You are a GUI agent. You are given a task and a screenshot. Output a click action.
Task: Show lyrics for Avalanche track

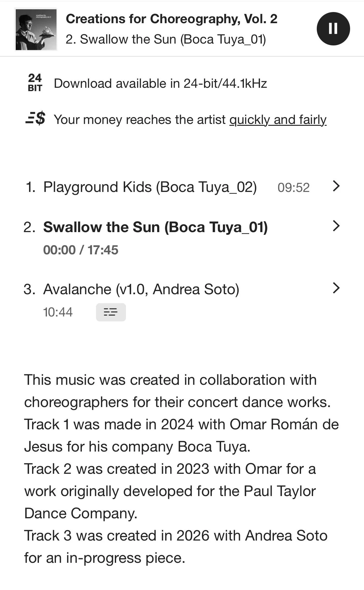111,312
